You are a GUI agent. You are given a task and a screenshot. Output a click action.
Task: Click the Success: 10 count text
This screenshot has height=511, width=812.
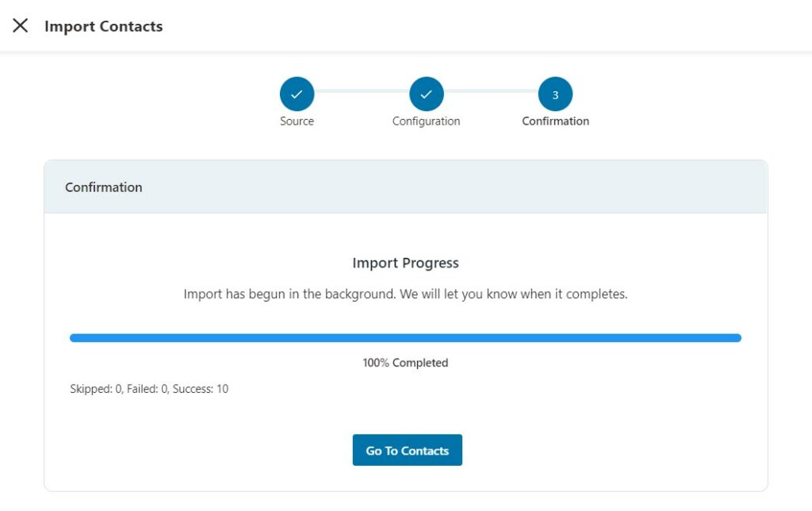tap(201, 389)
